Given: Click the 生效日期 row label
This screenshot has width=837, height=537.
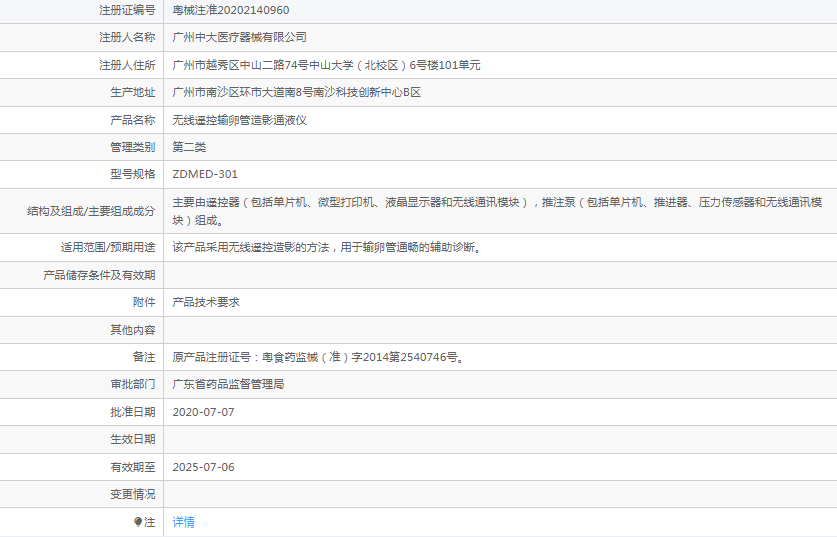Looking at the screenshot, I should [133, 439].
